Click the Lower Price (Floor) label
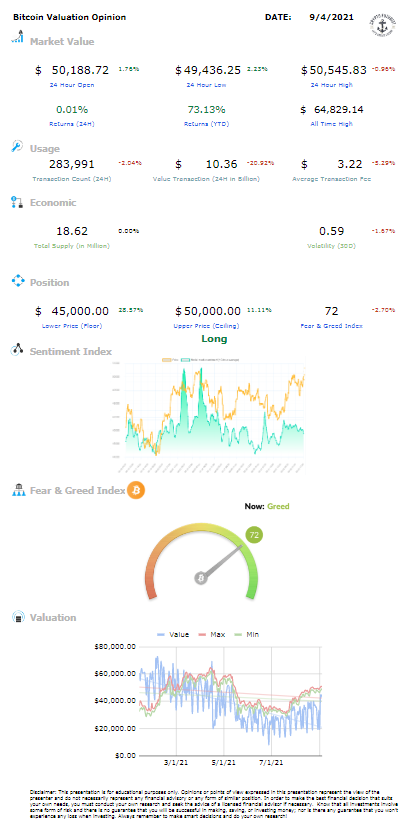The image size is (419, 833). coord(72,325)
